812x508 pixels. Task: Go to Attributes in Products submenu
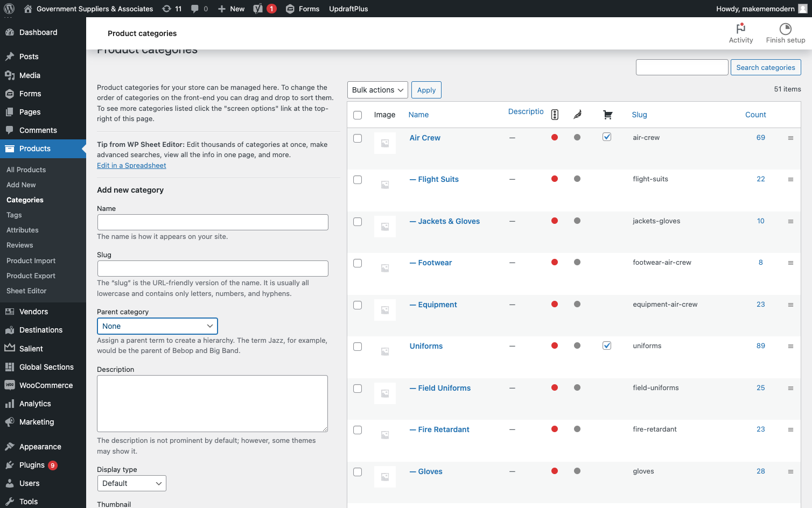point(23,230)
